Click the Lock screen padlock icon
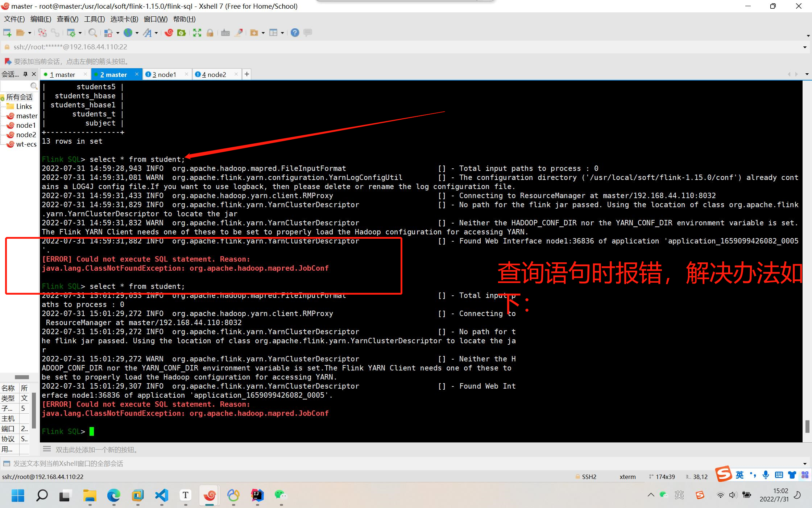 pyautogui.click(x=210, y=33)
